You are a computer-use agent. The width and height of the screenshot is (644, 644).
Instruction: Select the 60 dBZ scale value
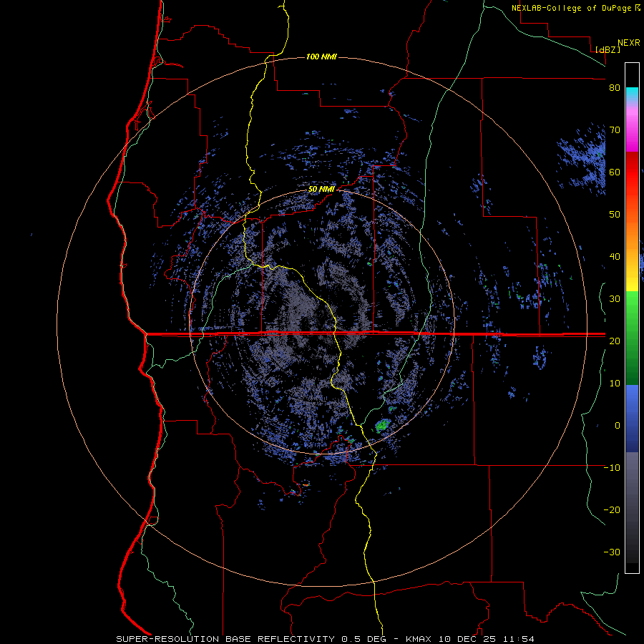(x=615, y=172)
